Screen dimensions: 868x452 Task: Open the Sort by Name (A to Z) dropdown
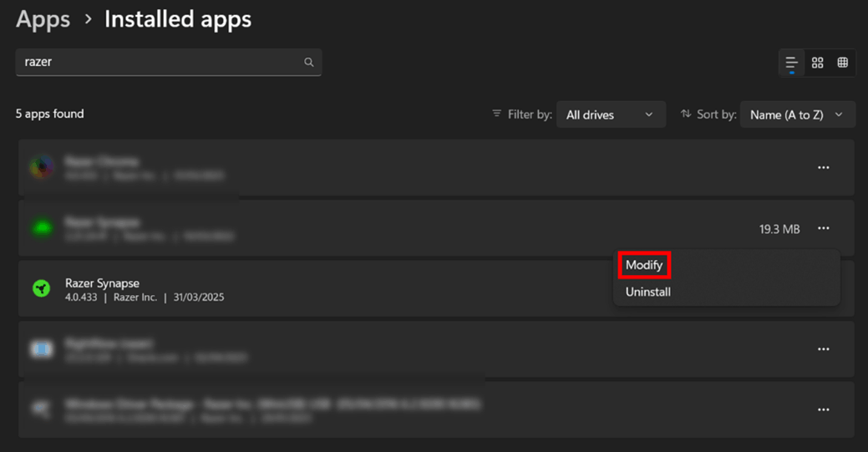pos(797,114)
